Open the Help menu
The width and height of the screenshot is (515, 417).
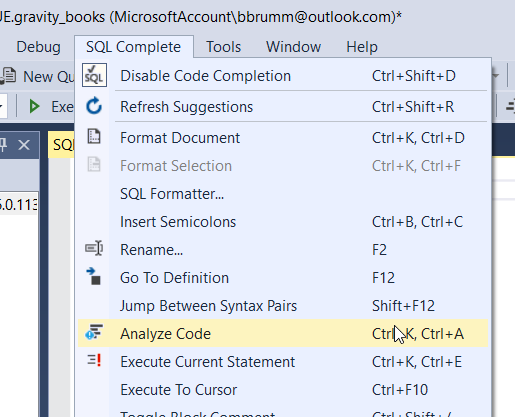tap(362, 47)
